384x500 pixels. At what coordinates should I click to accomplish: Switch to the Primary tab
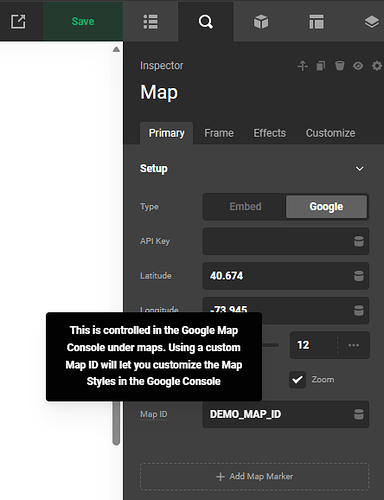(x=166, y=133)
